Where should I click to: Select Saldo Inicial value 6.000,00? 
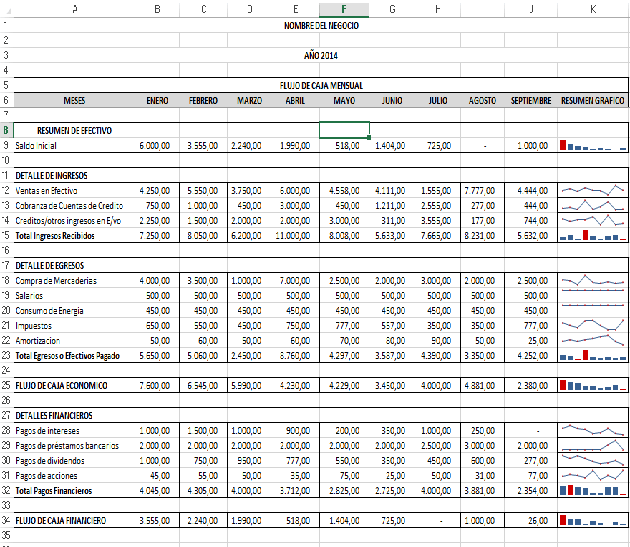click(x=155, y=145)
